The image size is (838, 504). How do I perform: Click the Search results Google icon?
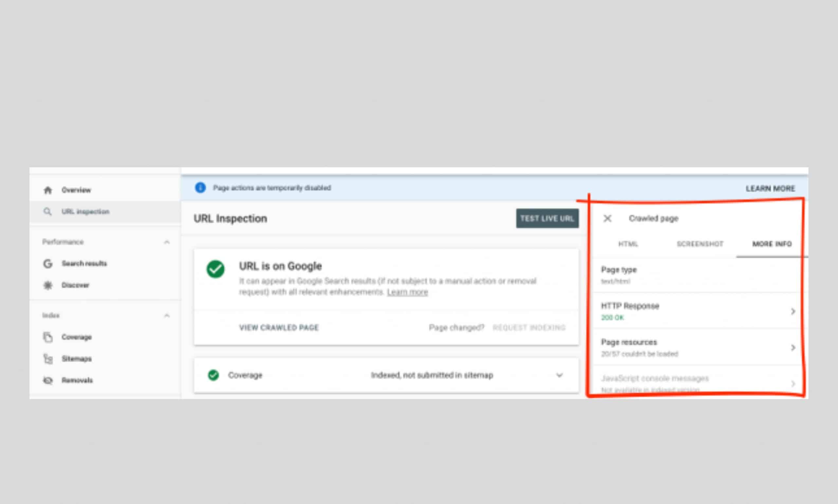click(x=48, y=264)
